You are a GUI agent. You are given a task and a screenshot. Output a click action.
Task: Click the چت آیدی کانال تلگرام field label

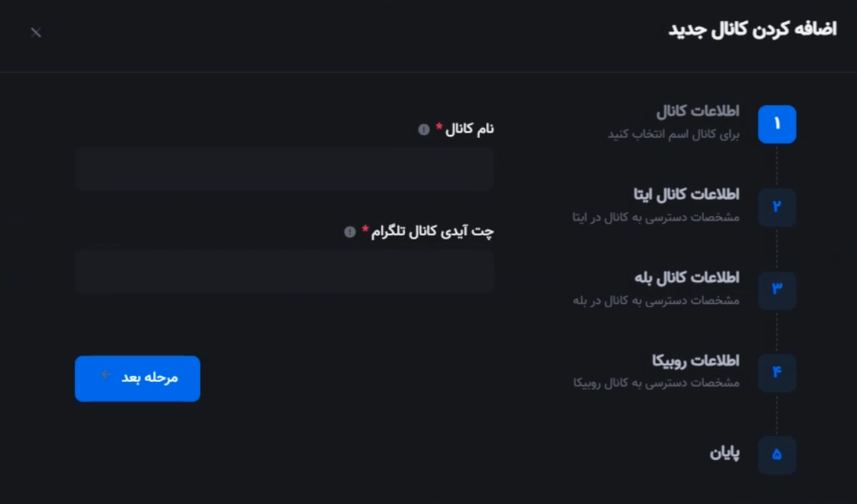coord(432,231)
